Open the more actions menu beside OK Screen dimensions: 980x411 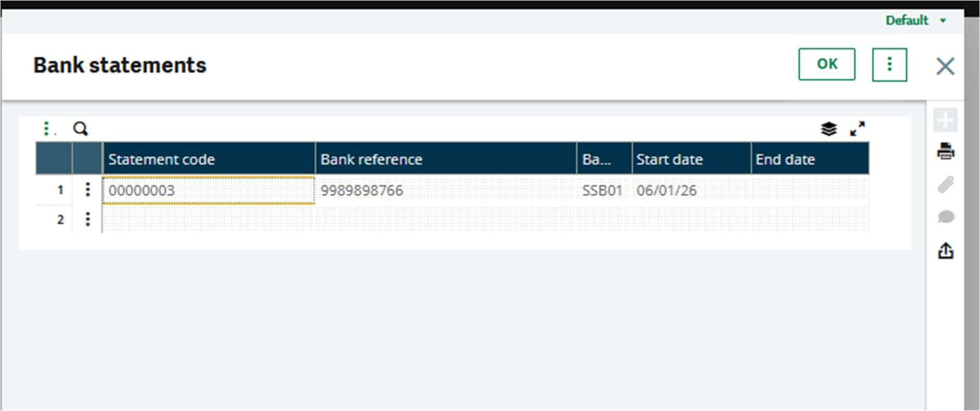tap(889, 65)
